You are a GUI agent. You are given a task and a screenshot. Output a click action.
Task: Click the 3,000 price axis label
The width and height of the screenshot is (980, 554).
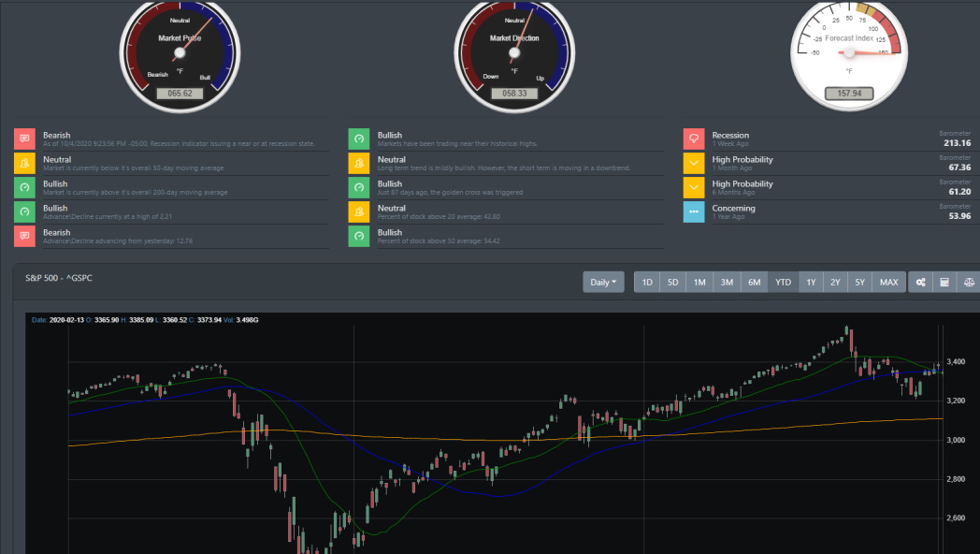coord(956,440)
